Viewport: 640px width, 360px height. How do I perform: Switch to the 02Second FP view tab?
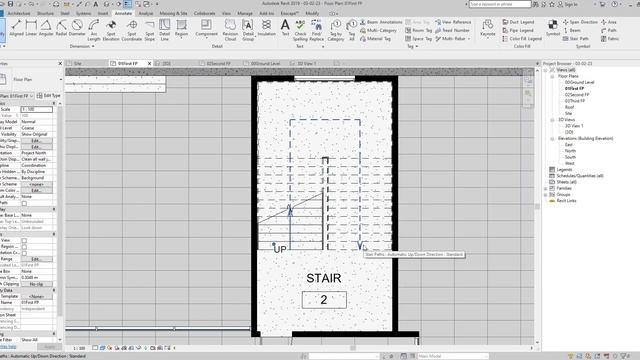[219, 64]
